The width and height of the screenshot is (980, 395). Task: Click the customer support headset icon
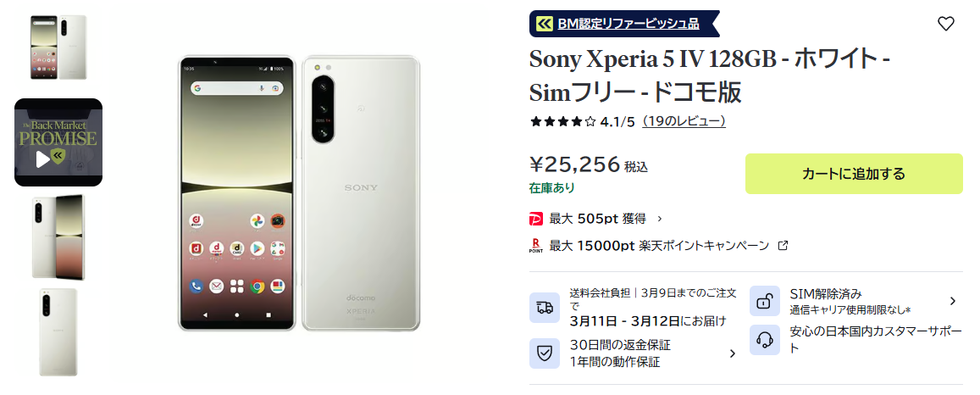764,340
